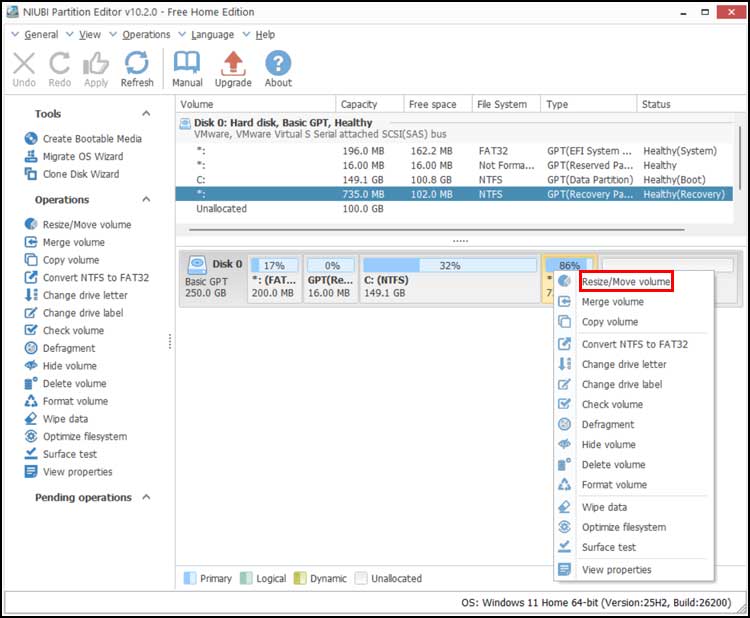Click Clone Disk Wizard icon in sidebar
The image size is (750, 618).
[31, 174]
